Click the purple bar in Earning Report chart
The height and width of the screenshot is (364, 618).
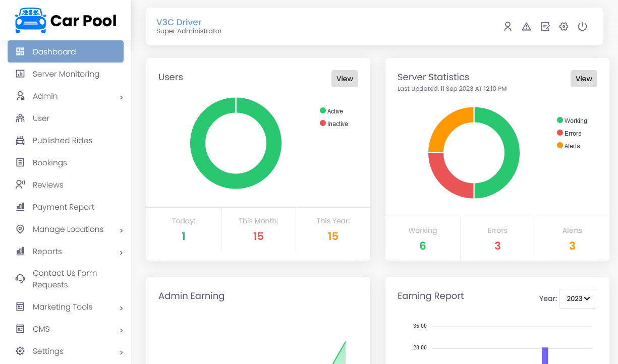[545, 355]
